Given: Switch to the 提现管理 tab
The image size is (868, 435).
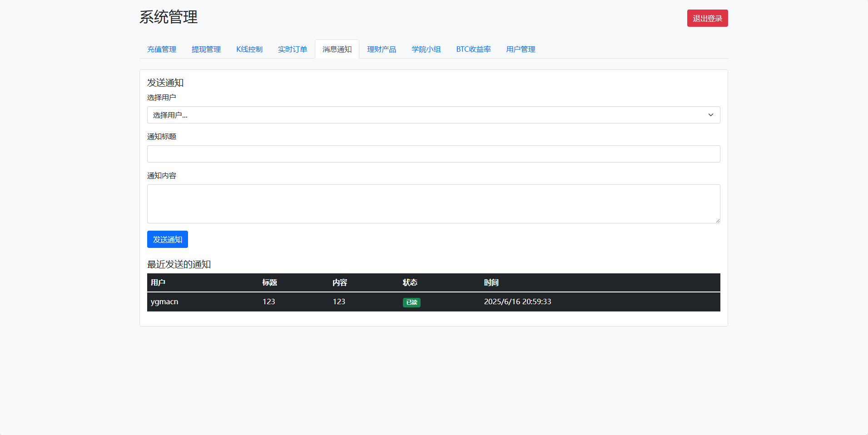Looking at the screenshot, I should click(x=206, y=49).
